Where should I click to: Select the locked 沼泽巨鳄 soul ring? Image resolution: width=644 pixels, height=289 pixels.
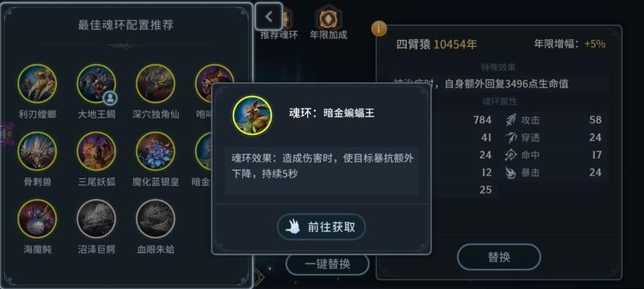(97, 219)
